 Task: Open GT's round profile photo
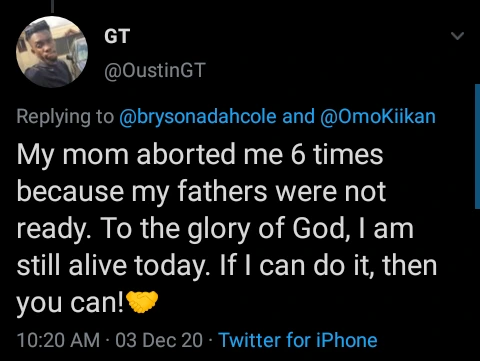[x=52, y=52]
